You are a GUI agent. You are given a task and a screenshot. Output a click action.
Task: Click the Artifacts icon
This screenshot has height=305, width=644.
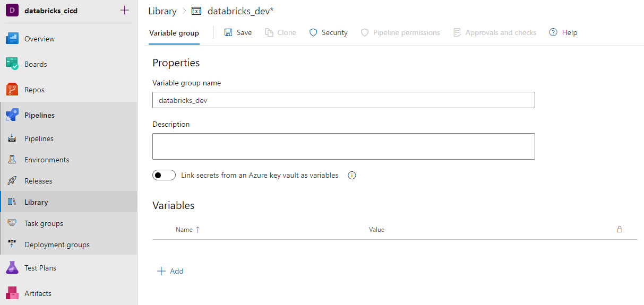pyautogui.click(x=12, y=293)
